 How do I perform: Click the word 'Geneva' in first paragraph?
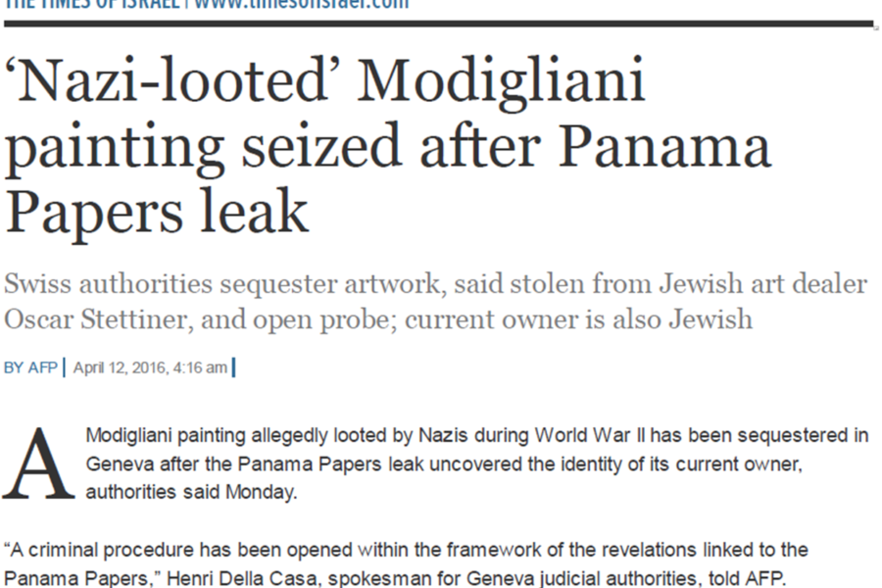(120, 465)
